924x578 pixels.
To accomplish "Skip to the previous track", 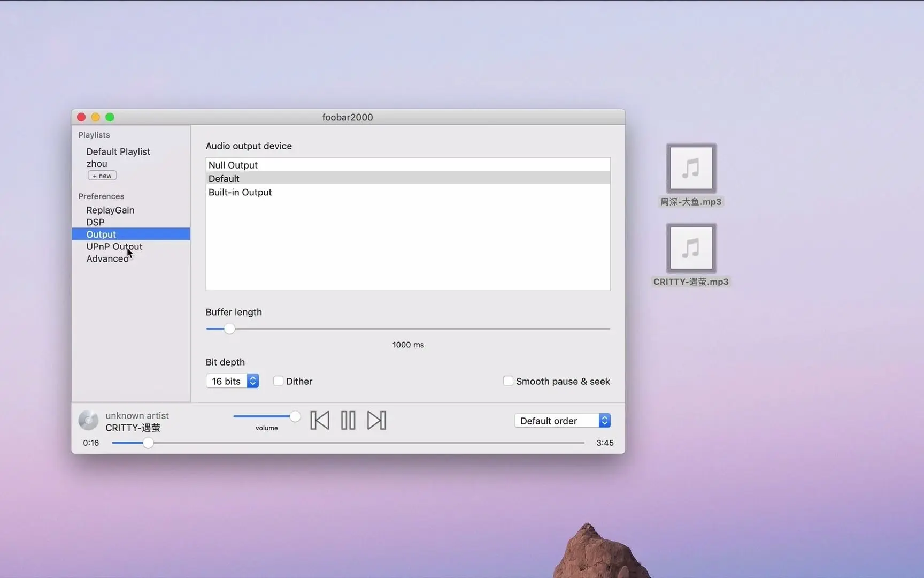I will pos(320,420).
